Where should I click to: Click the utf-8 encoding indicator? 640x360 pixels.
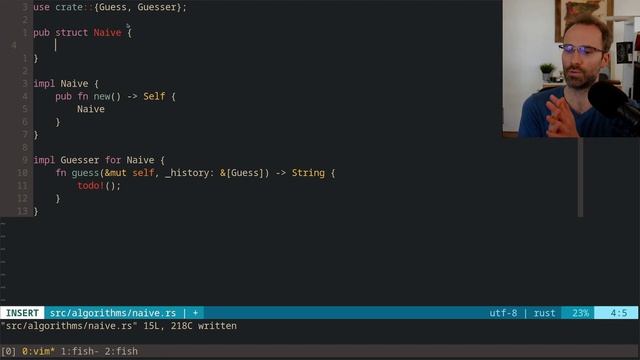503,313
